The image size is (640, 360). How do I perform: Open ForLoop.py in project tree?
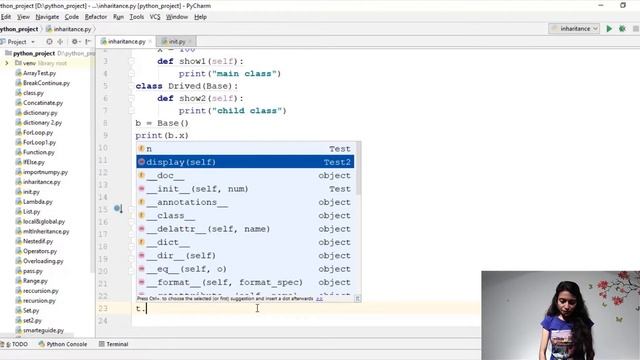point(38,133)
